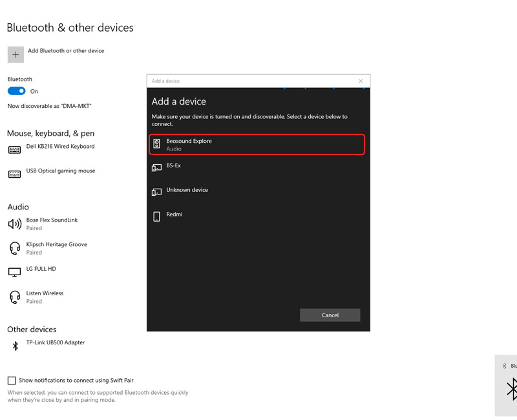
Task: Click the TP-Link UB500 Bluetooth icon
Action: coord(16,346)
